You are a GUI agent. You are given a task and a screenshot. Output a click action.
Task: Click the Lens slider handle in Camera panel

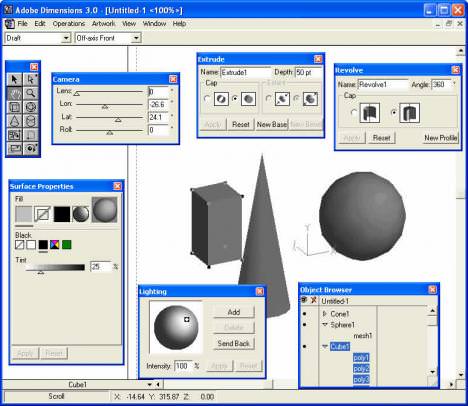pyautogui.click(x=77, y=94)
